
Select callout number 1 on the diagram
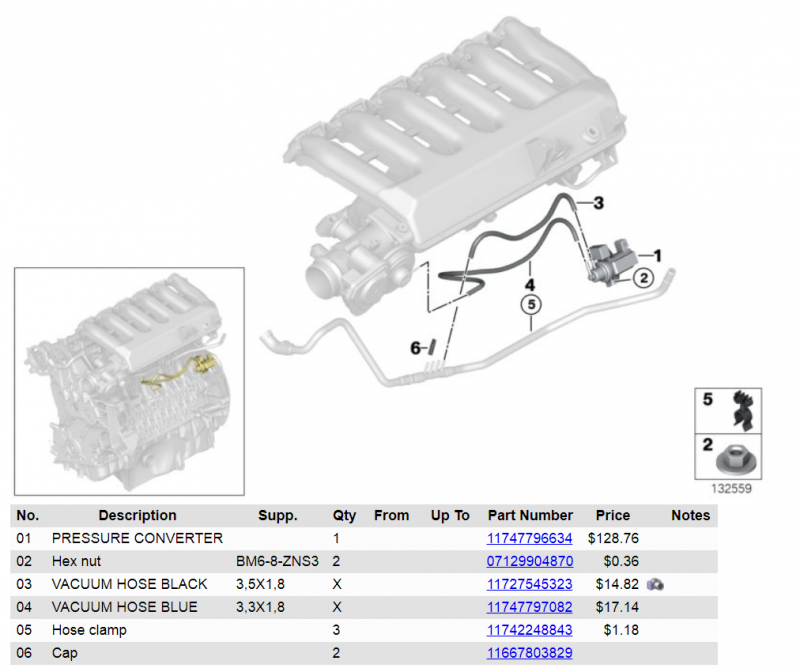click(657, 255)
